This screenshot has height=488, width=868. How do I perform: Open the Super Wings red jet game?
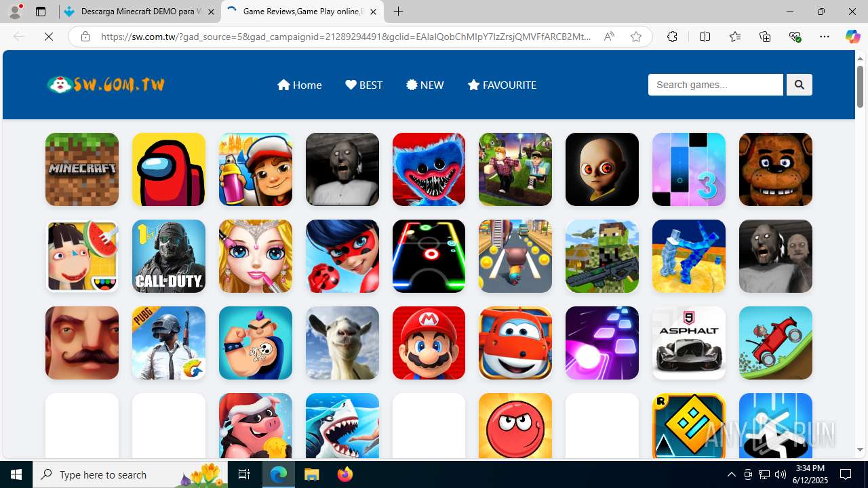[515, 343]
